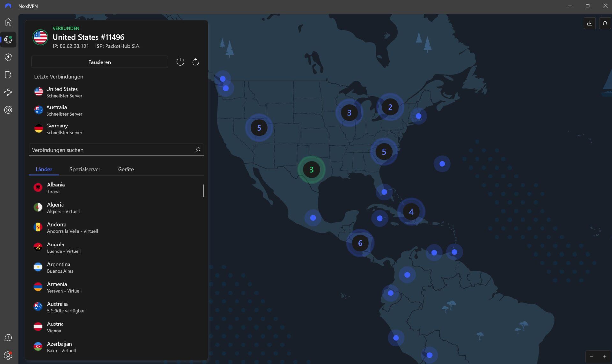The height and width of the screenshot is (364, 612).
Task: Select Azerbaijan Baku - Virtuell
Action: point(116,347)
